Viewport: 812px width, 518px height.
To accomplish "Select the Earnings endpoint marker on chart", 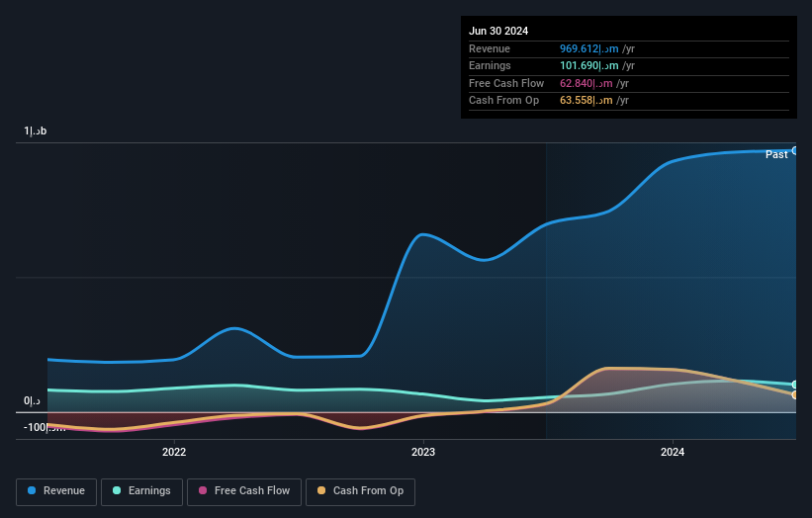I will click(x=795, y=385).
